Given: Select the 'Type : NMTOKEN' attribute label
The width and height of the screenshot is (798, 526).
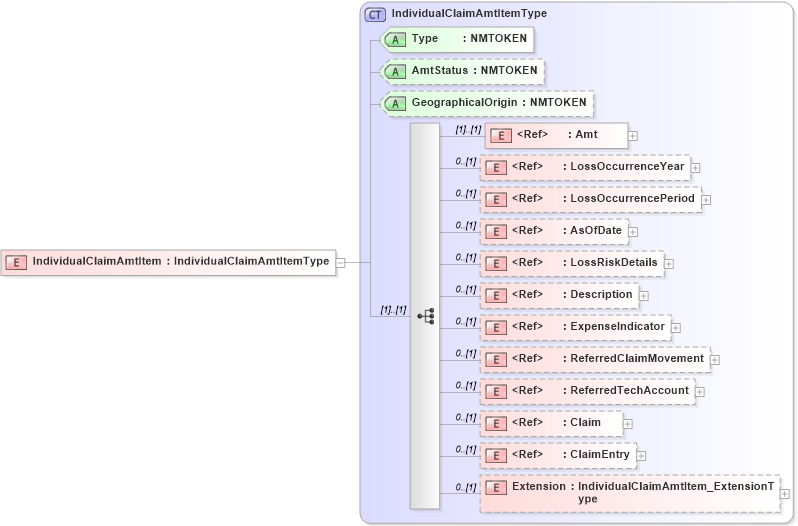Looking at the screenshot, I should (469, 39).
